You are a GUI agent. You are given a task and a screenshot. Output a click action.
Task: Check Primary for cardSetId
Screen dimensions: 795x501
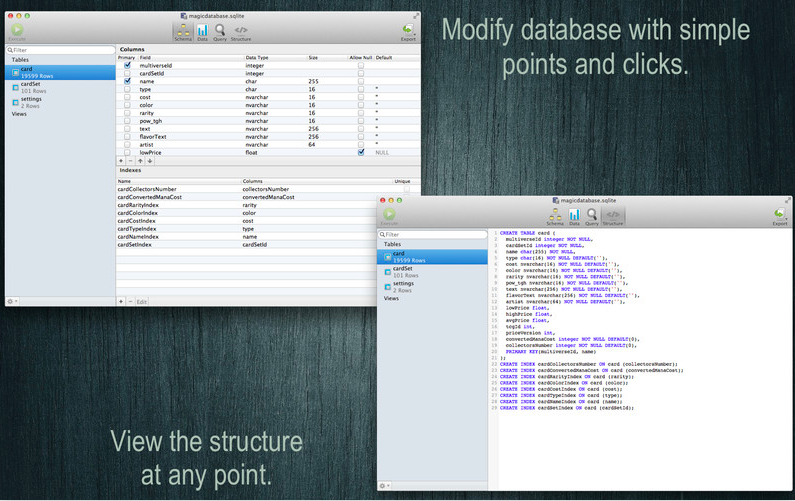[127, 74]
